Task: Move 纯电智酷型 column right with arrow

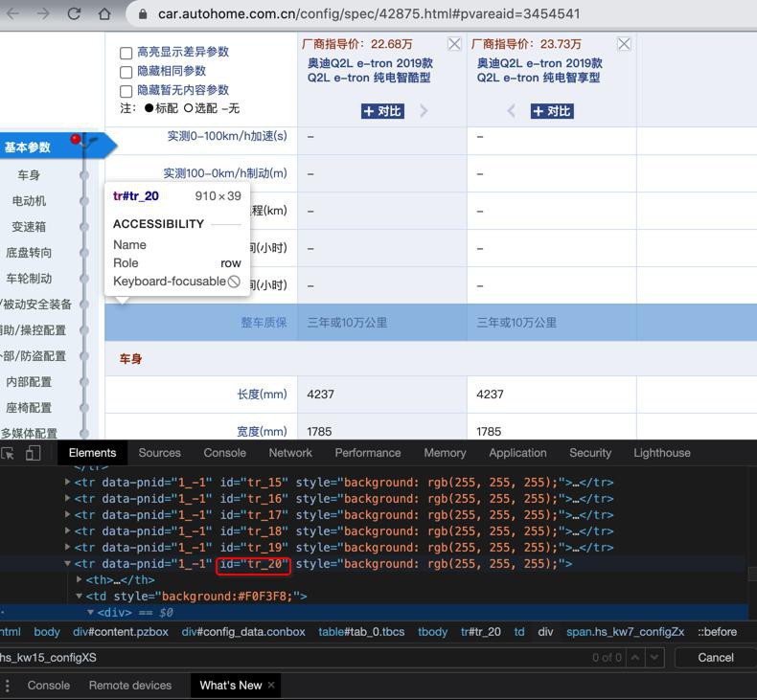Action: tap(424, 111)
